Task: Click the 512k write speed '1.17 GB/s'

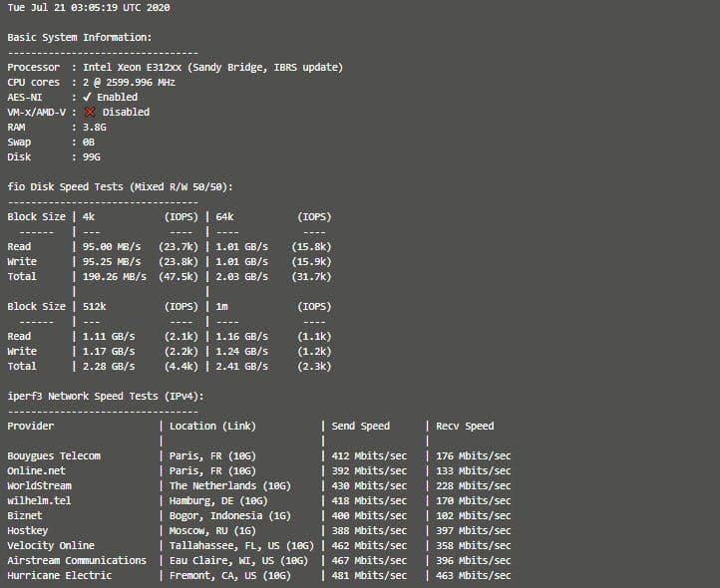Action: tap(109, 351)
